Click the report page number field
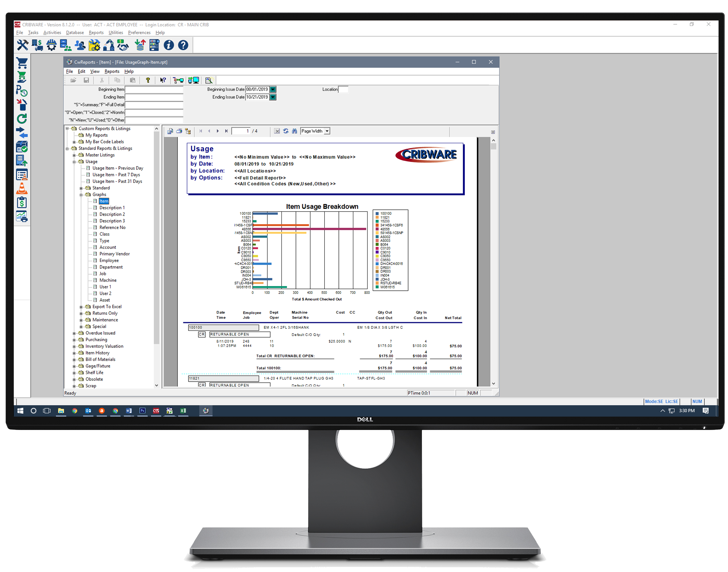The height and width of the screenshot is (572, 728). [241, 131]
